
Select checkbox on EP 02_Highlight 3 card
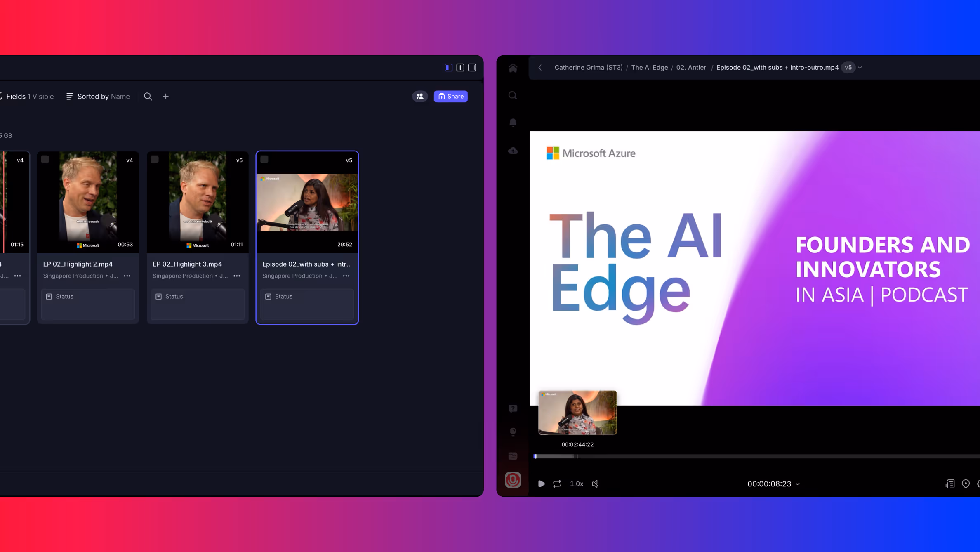coord(155,160)
